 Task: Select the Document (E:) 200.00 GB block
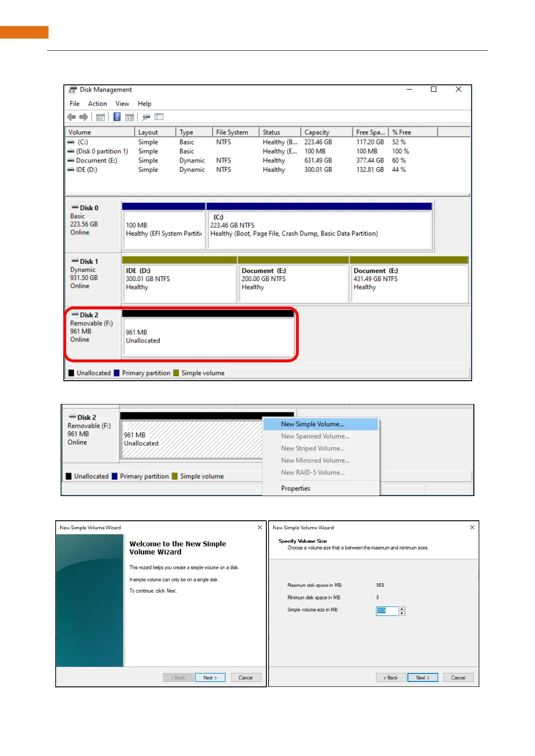tap(293, 279)
